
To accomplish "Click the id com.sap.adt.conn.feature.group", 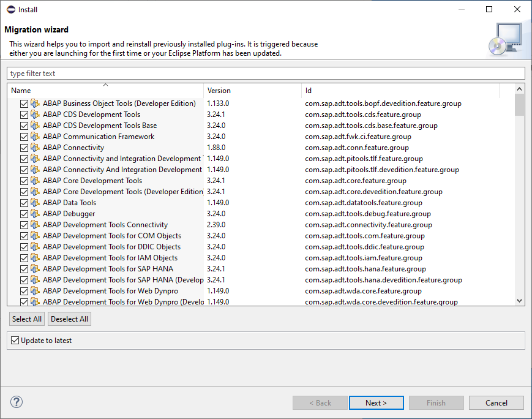I will pyautogui.click(x=357, y=148).
